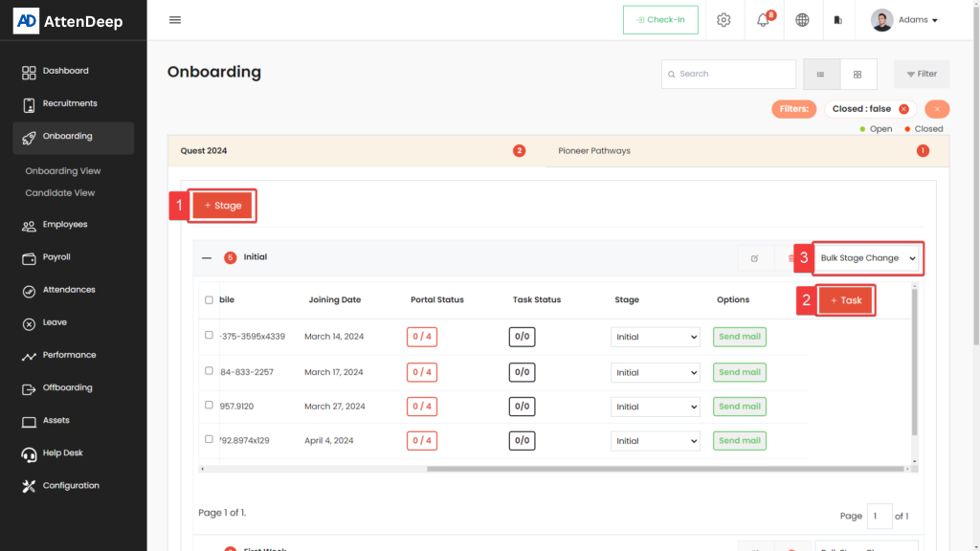The width and height of the screenshot is (980, 551).
Task: Edit the Initial stage pencil icon
Action: click(x=754, y=258)
